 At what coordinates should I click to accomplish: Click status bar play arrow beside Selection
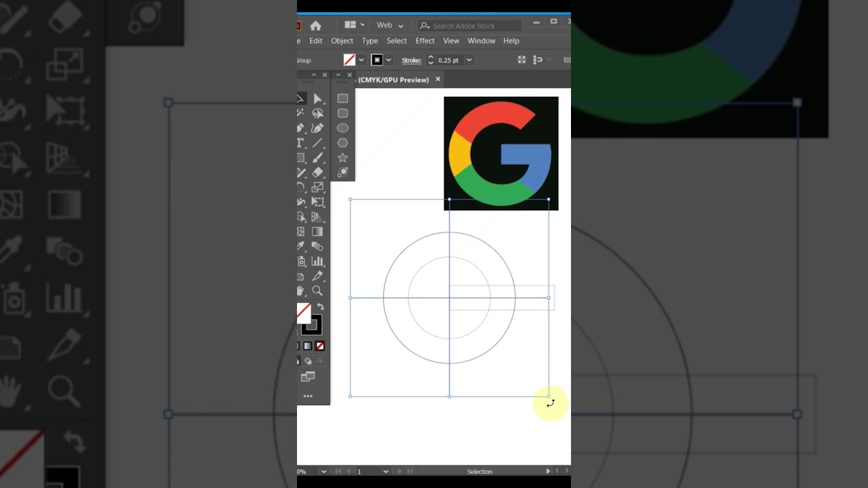pyautogui.click(x=549, y=471)
